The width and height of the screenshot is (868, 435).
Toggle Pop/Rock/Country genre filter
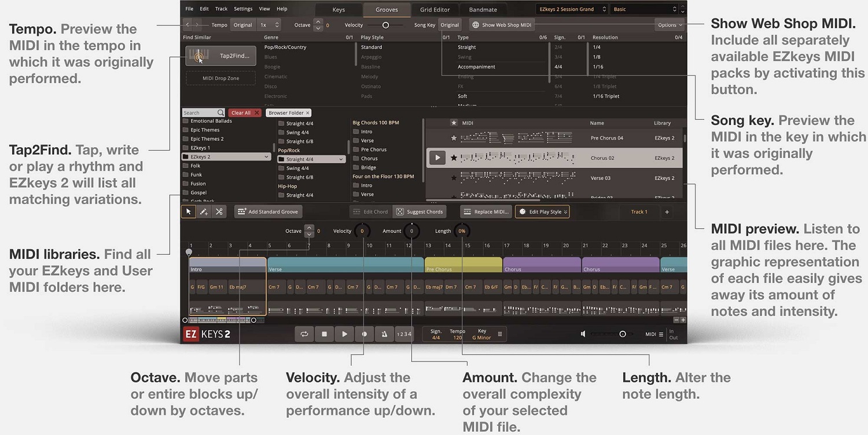[x=285, y=47]
